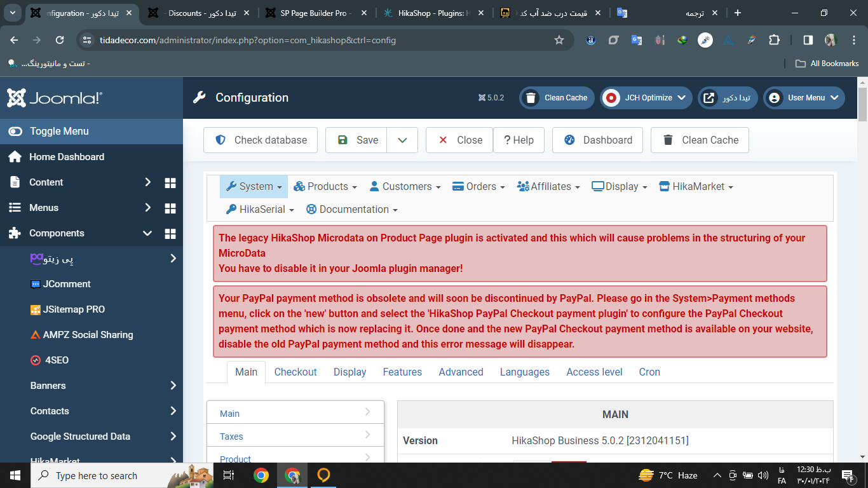
Task: Open the JCH Optimize dropdown
Action: click(x=646, y=98)
